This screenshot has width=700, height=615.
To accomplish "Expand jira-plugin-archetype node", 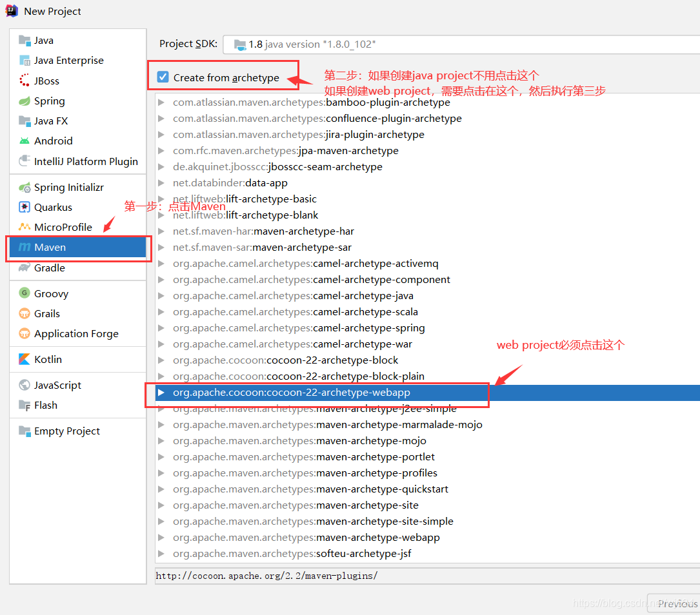I will click(x=161, y=134).
